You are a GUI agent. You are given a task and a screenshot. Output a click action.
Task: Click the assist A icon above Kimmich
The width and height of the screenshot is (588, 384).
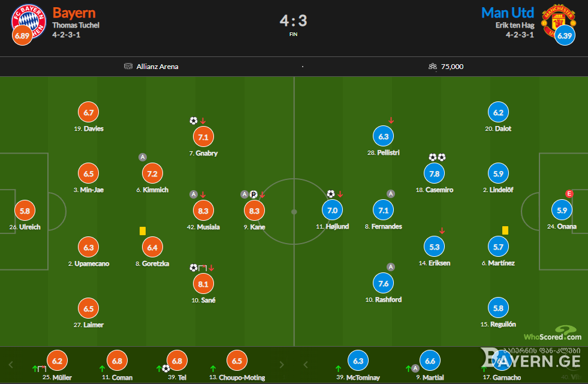point(143,157)
